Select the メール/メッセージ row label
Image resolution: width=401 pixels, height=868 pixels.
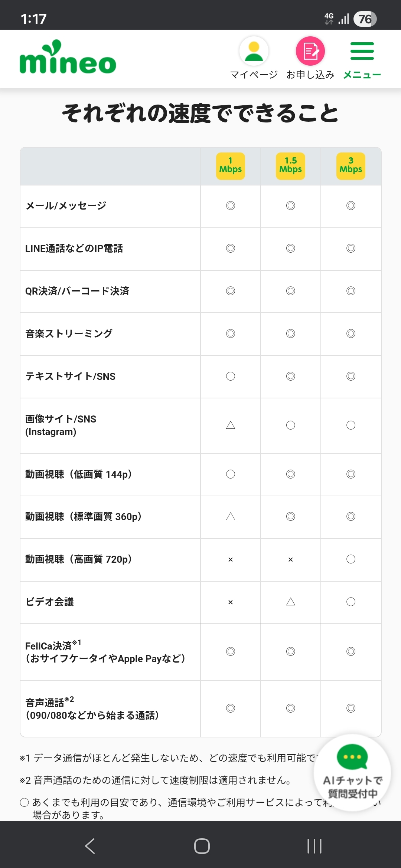[66, 206]
